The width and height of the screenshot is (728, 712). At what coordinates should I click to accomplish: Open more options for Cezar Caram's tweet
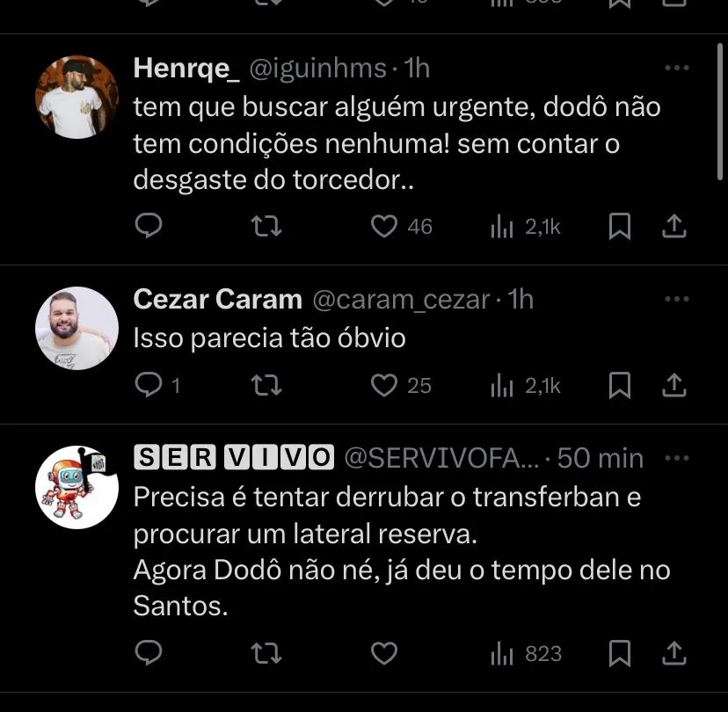click(676, 300)
